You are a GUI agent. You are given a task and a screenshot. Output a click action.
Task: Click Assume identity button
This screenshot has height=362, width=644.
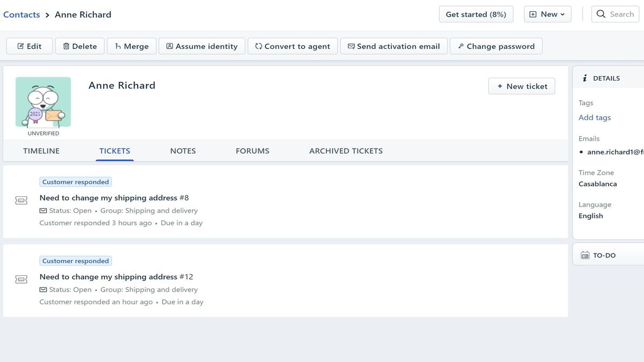(x=202, y=46)
